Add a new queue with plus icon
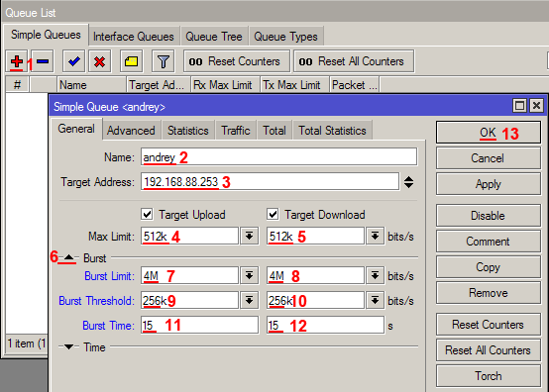The width and height of the screenshot is (549, 392). tap(17, 61)
